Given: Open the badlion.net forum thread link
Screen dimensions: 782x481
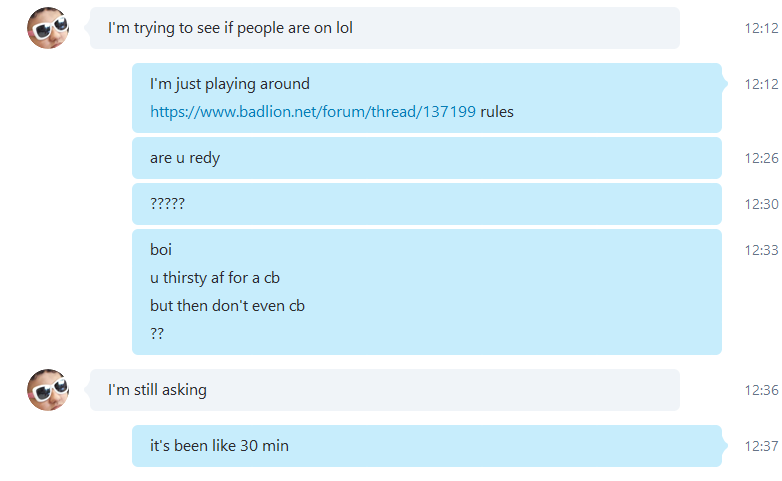Looking at the screenshot, I should (x=313, y=111).
